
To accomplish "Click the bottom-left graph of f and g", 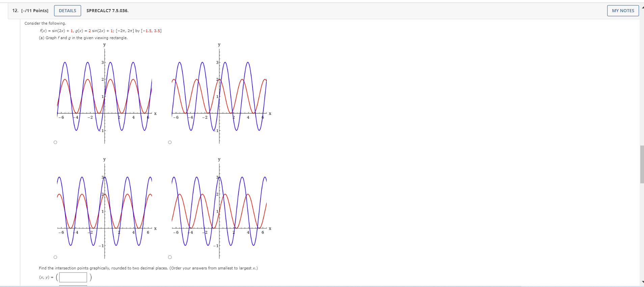I will click(x=106, y=208).
